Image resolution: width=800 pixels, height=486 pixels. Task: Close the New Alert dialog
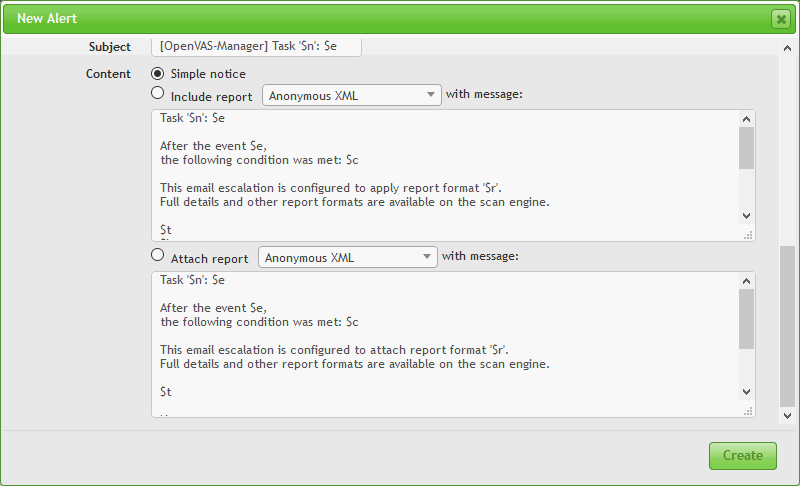pyautogui.click(x=780, y=19)
